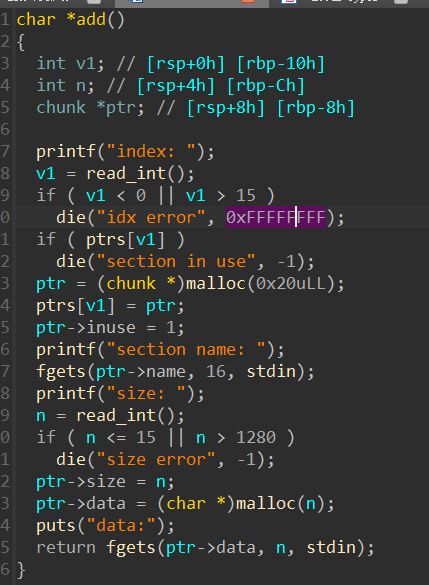The image size is (429, 585).
Task: Click the return keyword
Action: click(x=66, y=547)
